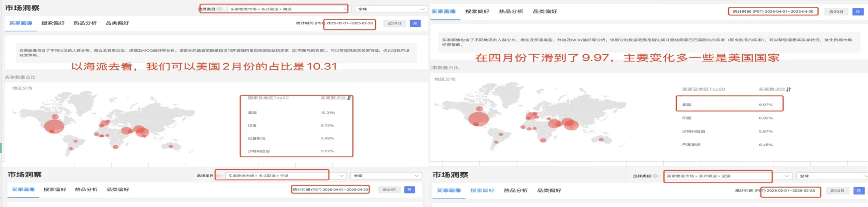
Task: Select 买家画像 tab in 9.97% panel
Action: (x=443, y=11)
